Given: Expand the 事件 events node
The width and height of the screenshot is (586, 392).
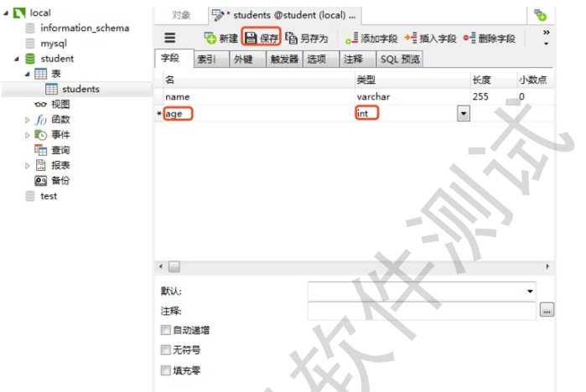Looking at the screenshot, I should [x=28, y=135].
